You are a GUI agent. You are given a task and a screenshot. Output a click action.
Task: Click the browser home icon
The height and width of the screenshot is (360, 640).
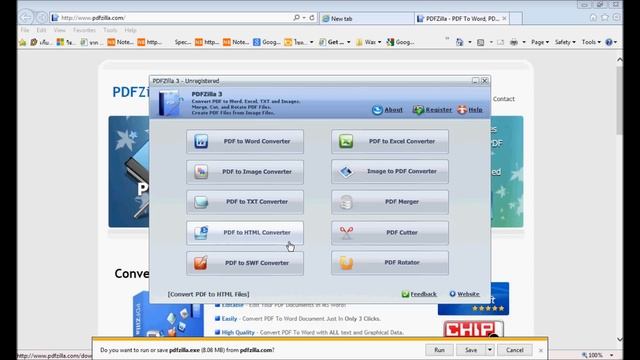pos(593,18)
